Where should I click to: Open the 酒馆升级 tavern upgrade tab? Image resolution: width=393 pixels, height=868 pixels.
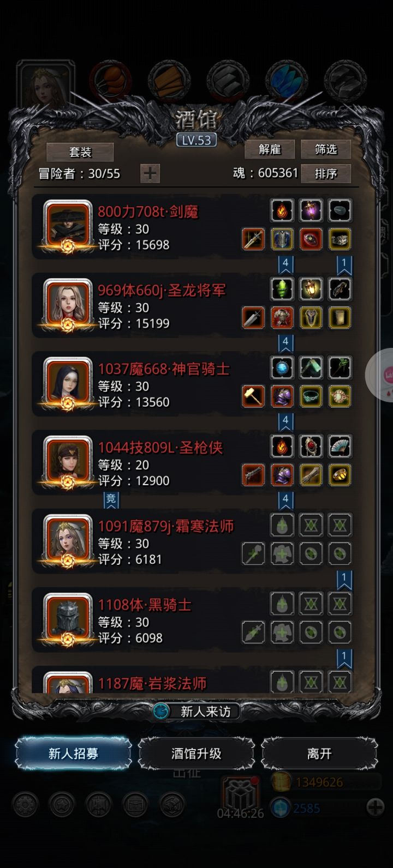196,754
